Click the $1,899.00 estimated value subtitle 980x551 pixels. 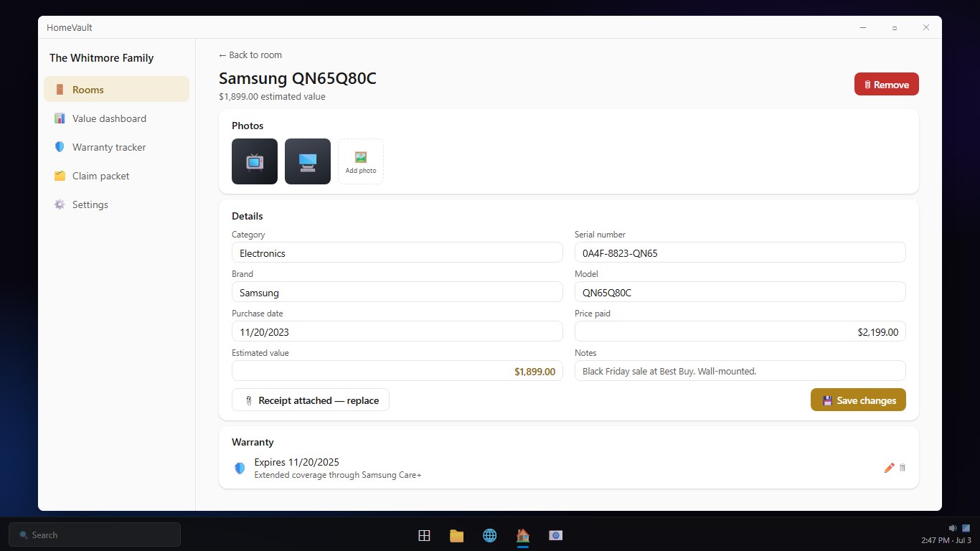pos(272,97)
